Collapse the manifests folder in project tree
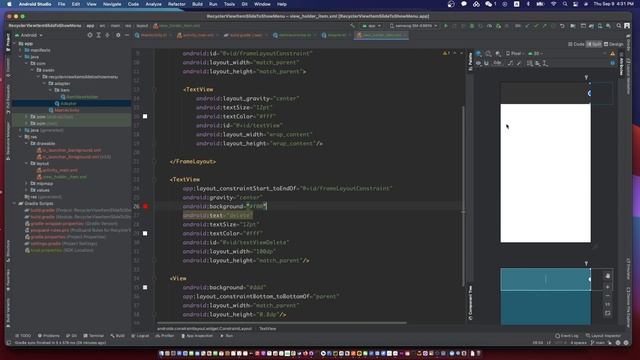Screen dimensions: 640x360 point(20,50)
